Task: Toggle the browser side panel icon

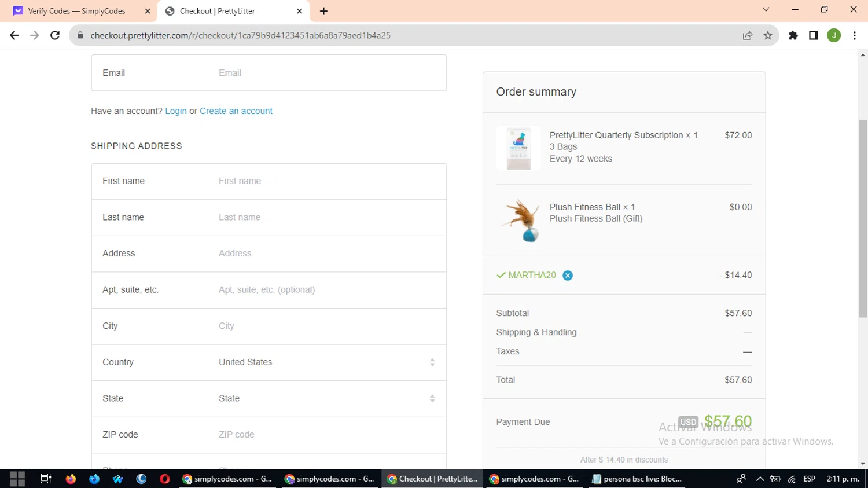Action: tap(814, 35)
